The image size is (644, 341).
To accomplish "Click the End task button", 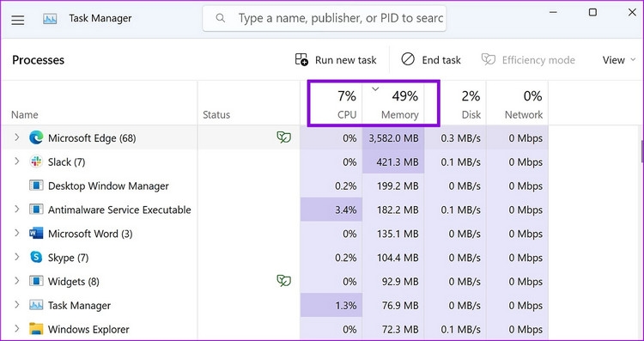I will [x=431, y=60].
